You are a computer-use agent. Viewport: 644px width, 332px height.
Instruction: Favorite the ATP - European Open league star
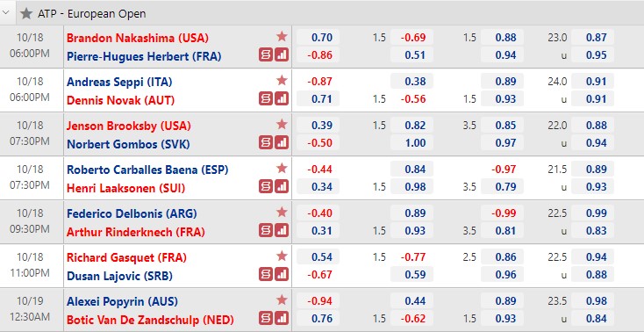click(26, 13)
